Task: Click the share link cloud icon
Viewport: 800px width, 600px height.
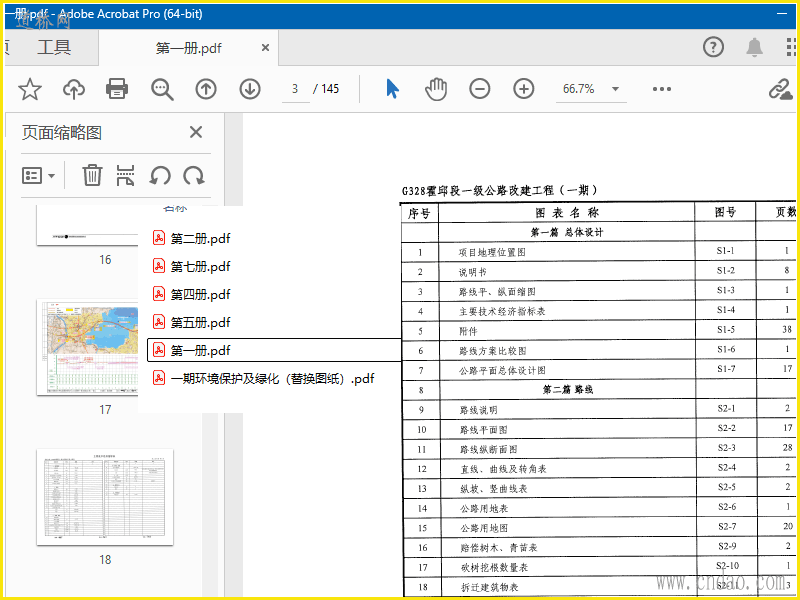Action: [781, 90]
